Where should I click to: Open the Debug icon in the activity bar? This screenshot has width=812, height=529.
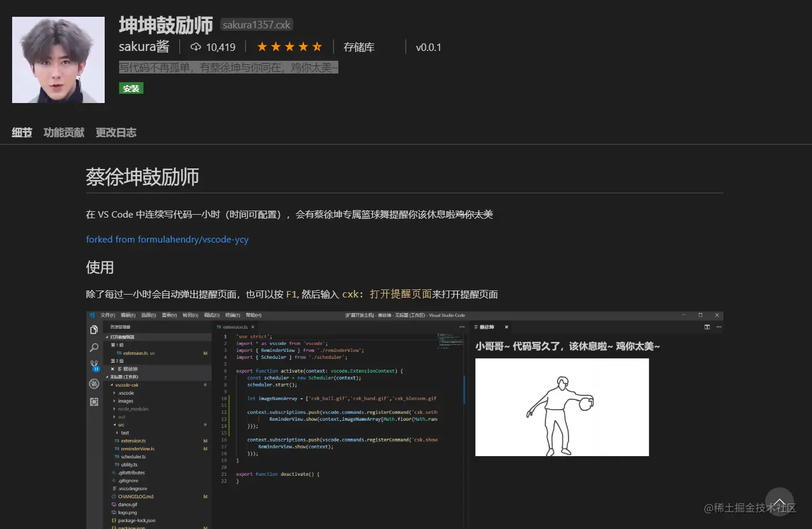[x=94, y=384]
